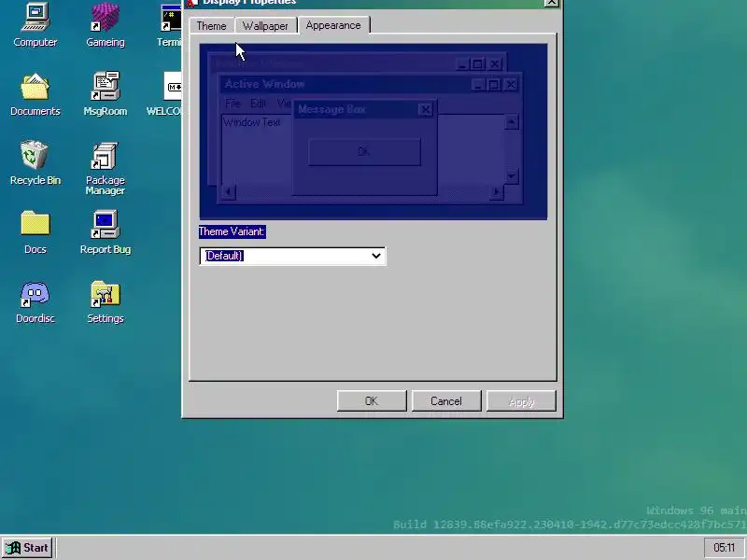Expand the Theme Variant dropdown
This screenshot has width=747, height=560.
[292, 256]
